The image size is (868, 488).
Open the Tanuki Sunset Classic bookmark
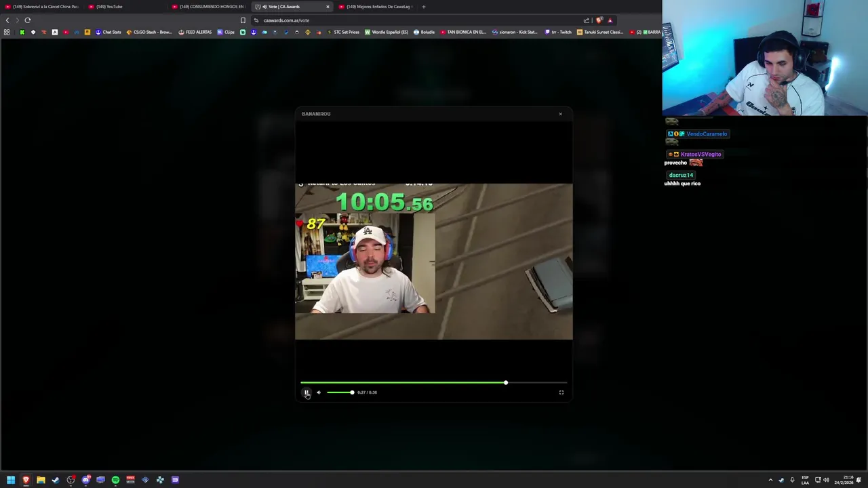pyautogui.click(x=600, y=32)
